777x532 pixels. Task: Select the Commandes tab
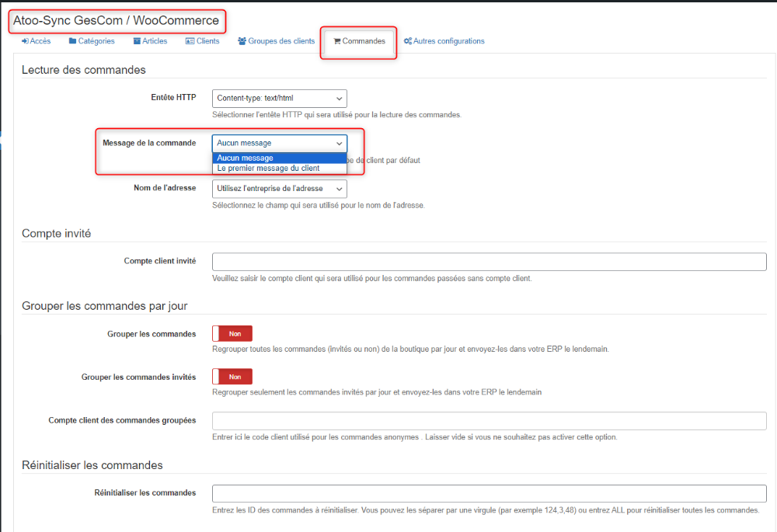click(x=359, y=41)
